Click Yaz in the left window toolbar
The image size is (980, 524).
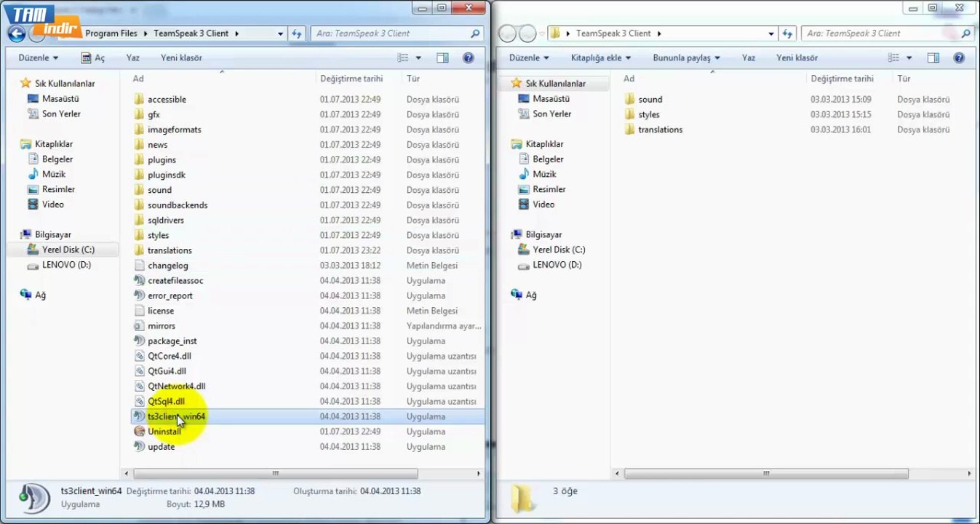tap(132, 57)
